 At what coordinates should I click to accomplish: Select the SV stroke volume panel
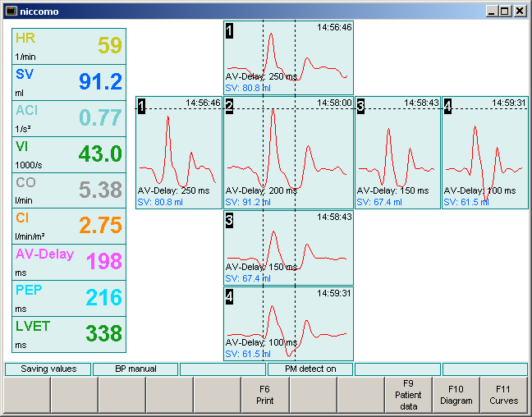69,82
